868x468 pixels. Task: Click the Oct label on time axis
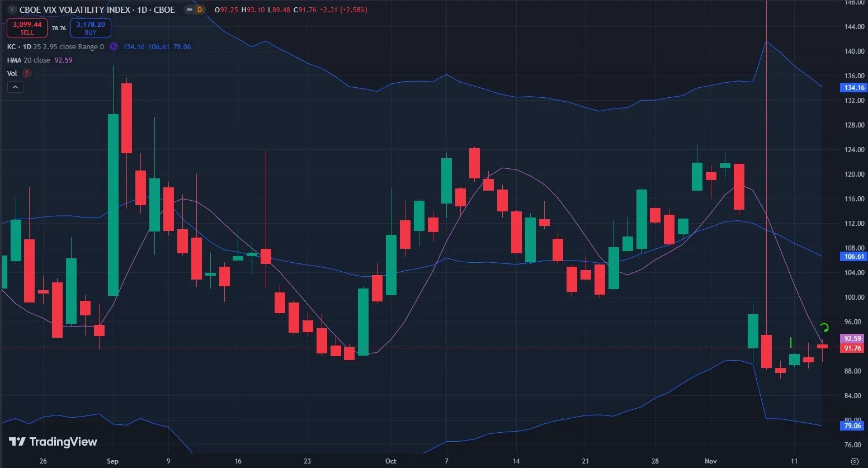[x=390, y=461]
